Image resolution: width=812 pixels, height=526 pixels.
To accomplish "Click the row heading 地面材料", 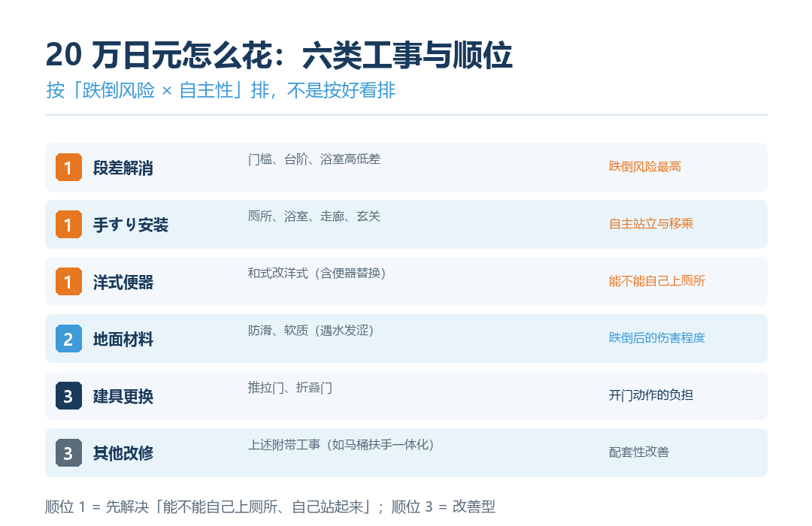I will [x=123, y=339].
